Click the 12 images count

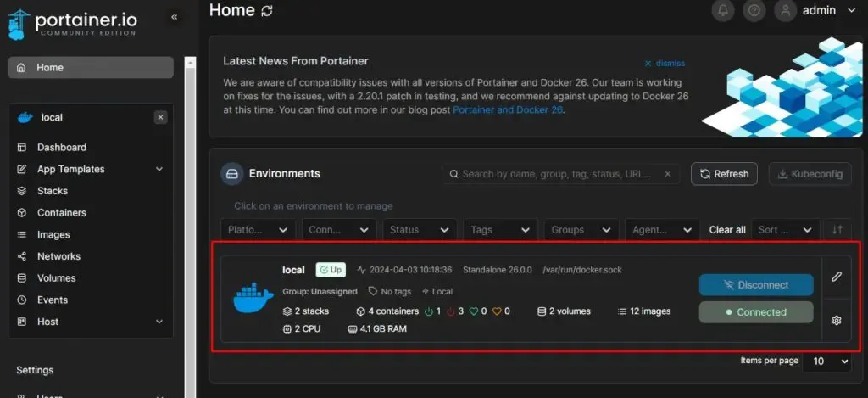point(644,311)
